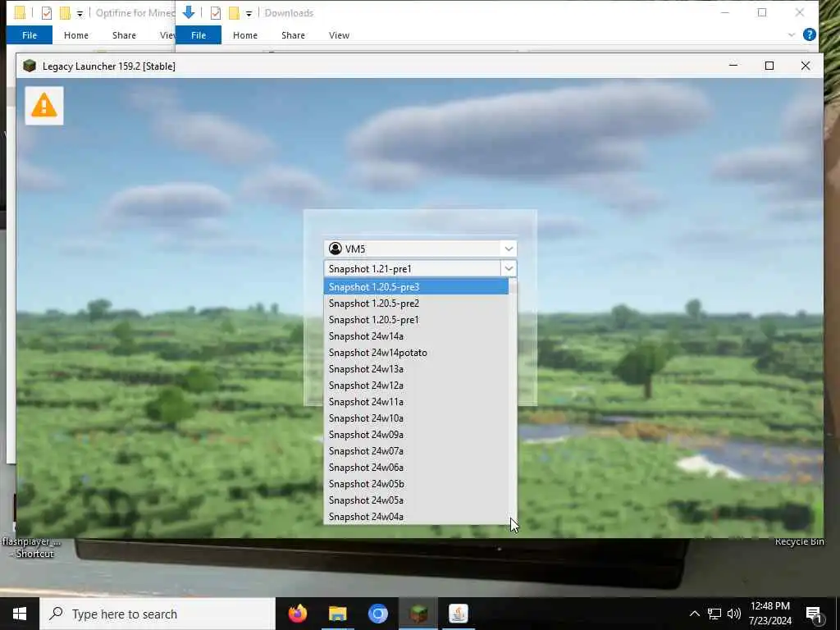Screen dimensions: 840x630
Task: Select Snapshot 1.20.5-pre1 from the list
Action: 416,320
